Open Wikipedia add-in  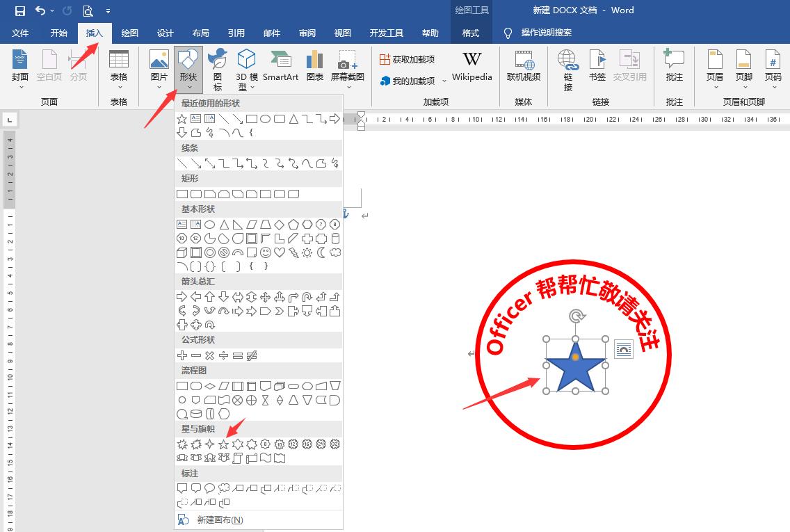coord(471,66)
